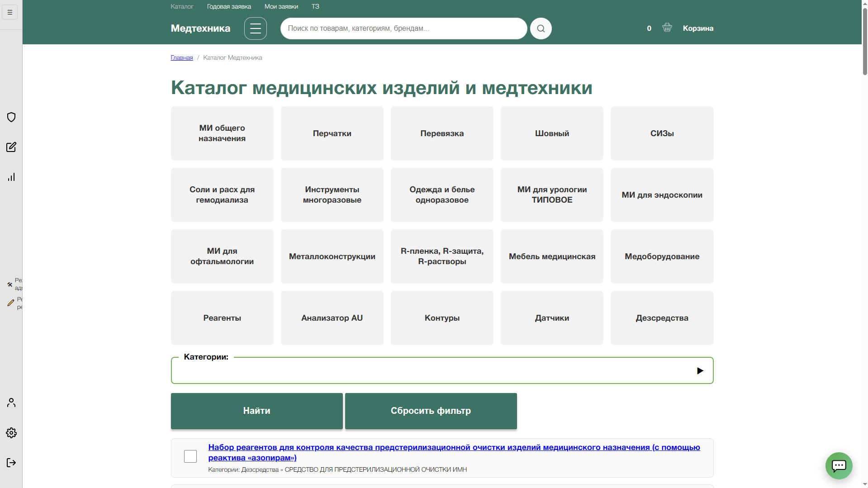868x488 pixels.
Task: Click the shield icon in left sidebar
Action: 11,117
